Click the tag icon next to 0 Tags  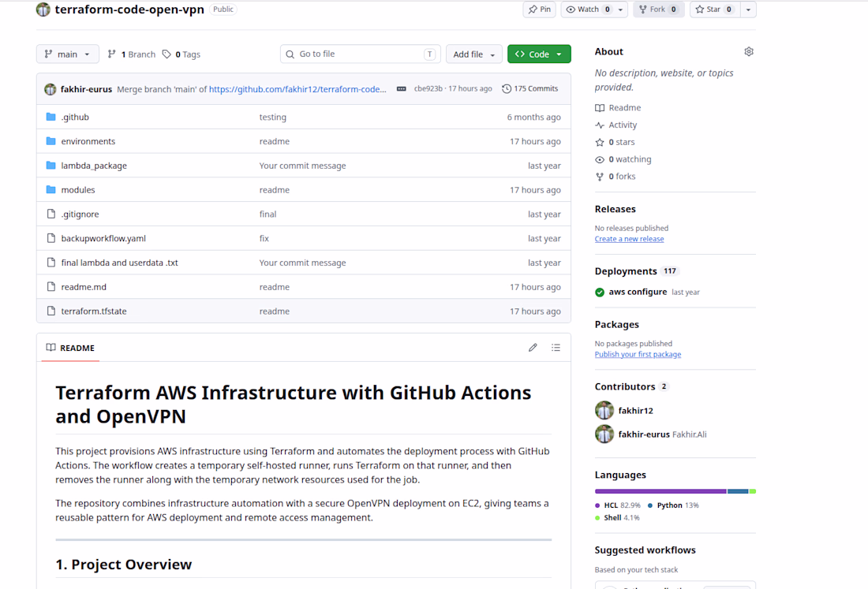coord(166,54)
